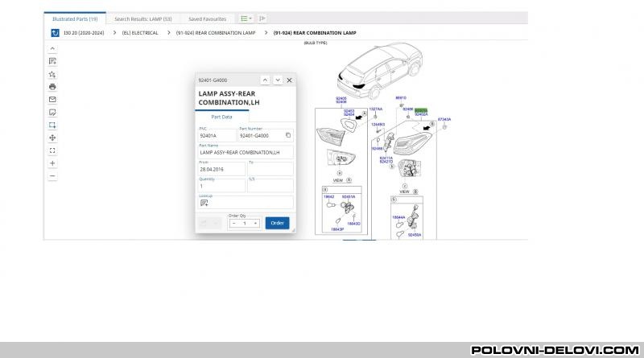This screenshot has height=358, width=644.
Task: Open the list view dropdown
Action: [x=246, y=18]
